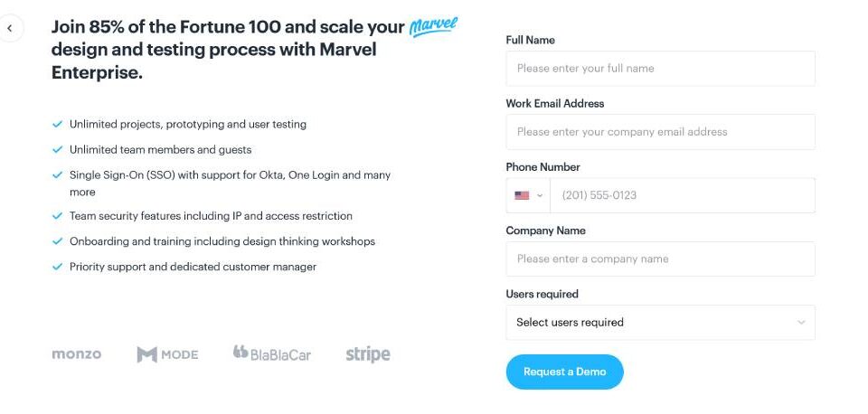
Task: Click checkmark beside Priority support item
Action: pos(58,267)
